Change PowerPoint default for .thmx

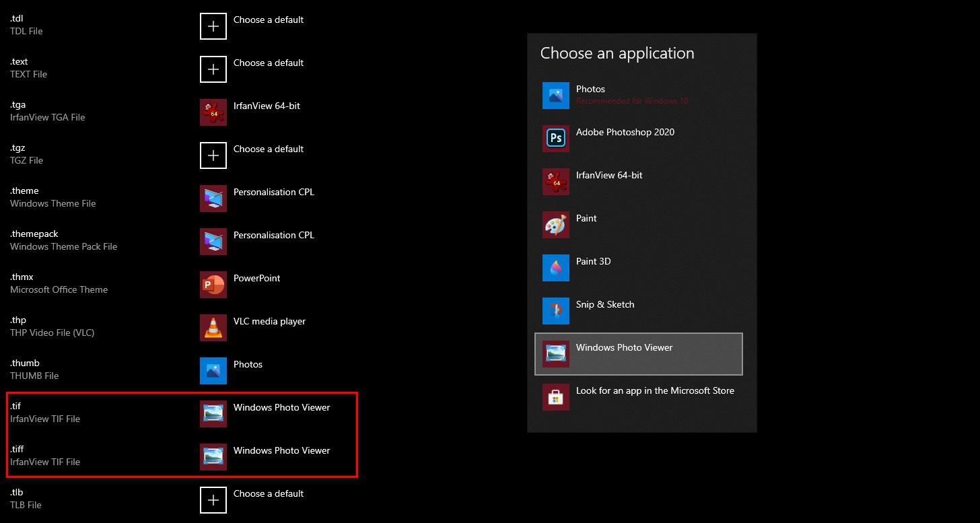click(x=257, y=279)
